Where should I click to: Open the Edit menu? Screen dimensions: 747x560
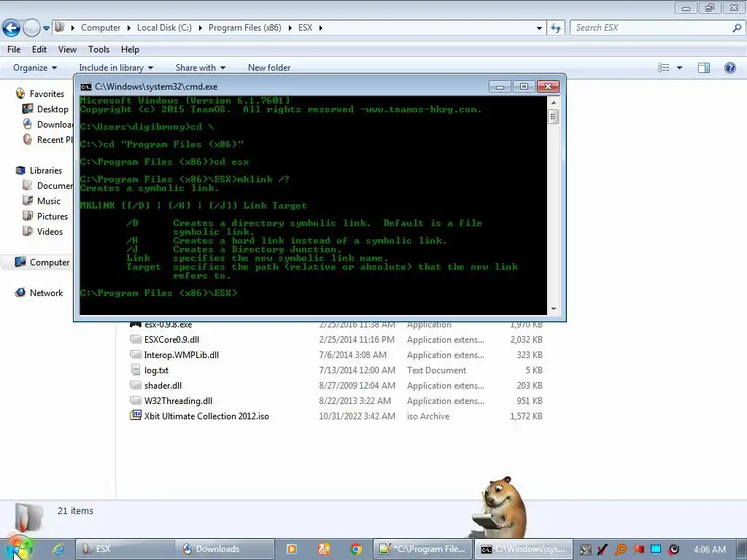click(39, 50)
